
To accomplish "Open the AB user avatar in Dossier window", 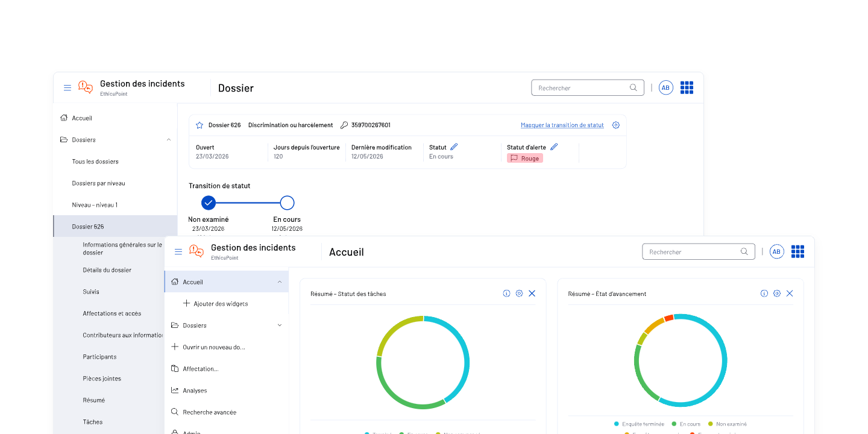I will (x=665, y=88).
